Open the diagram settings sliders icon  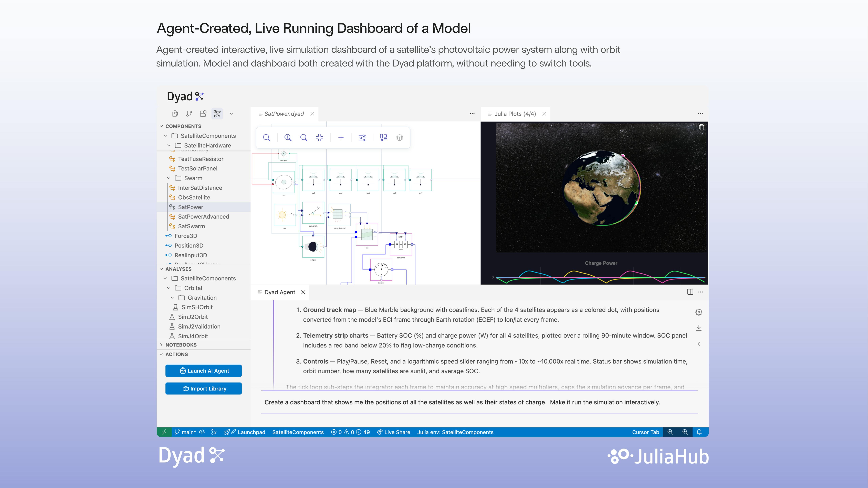tap(362, 138)
